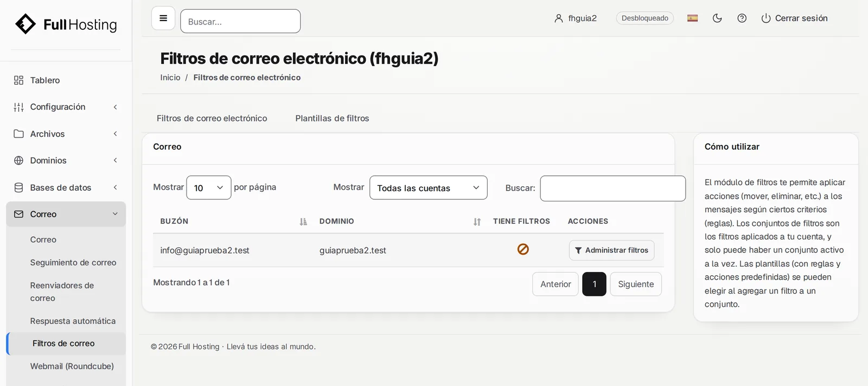Switch to Filtros de correo electrónico tab
The height and width of the screenshot is (386, 868).
coord(212,118)
